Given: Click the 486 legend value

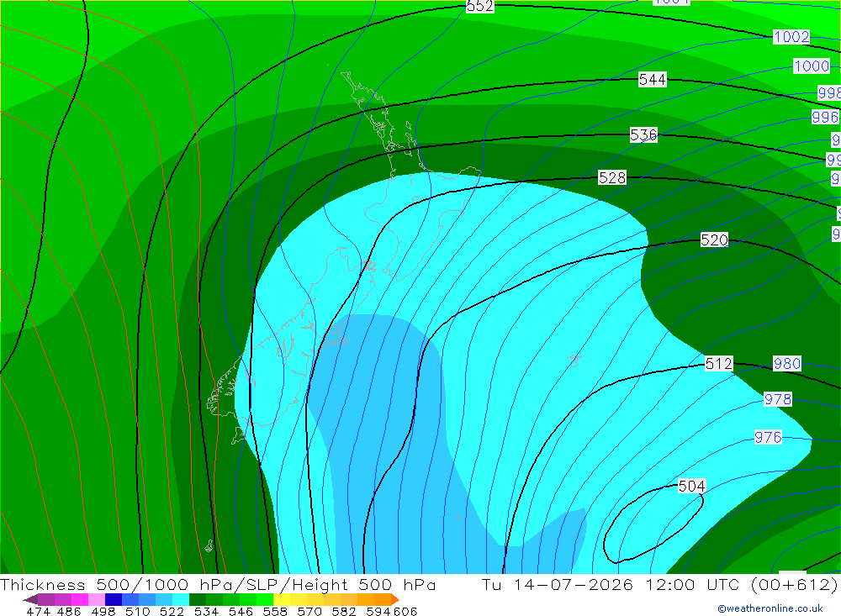Looking at the screenshot, I should pos(69,611).
